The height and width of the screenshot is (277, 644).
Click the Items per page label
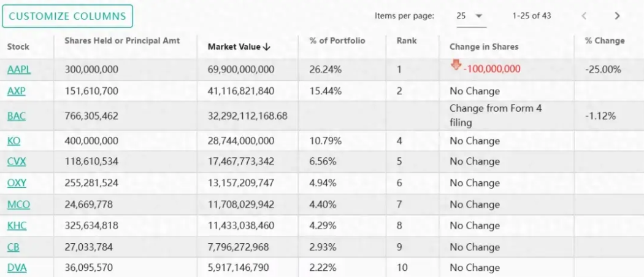tap(404, 16)
